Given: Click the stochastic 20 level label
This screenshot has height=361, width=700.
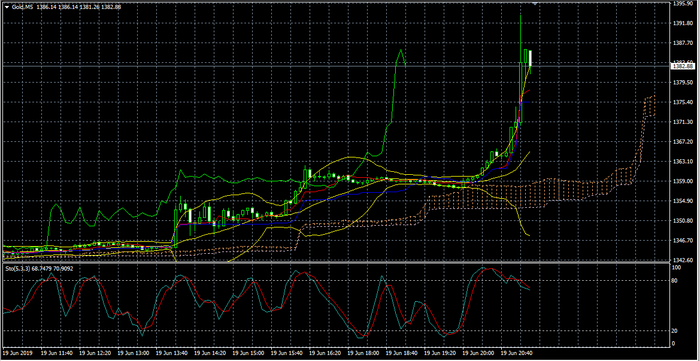Looking at the screenshot, I should (676, 331).
